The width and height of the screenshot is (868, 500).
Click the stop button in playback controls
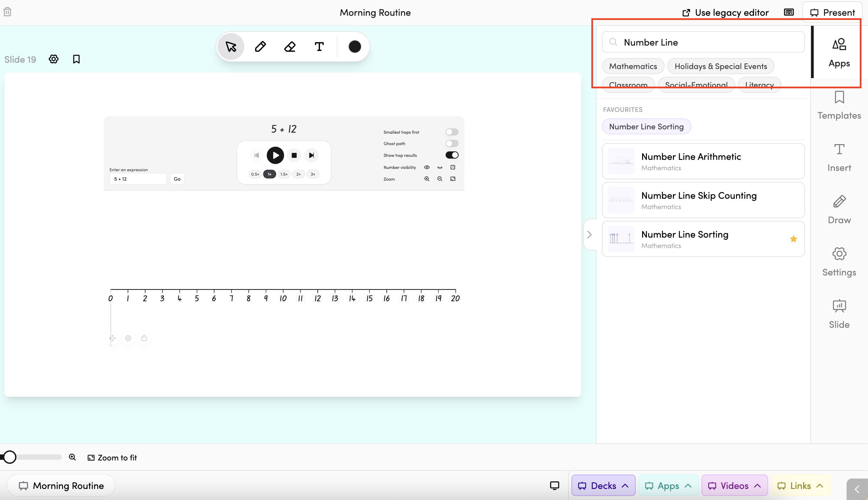(294, 155)
